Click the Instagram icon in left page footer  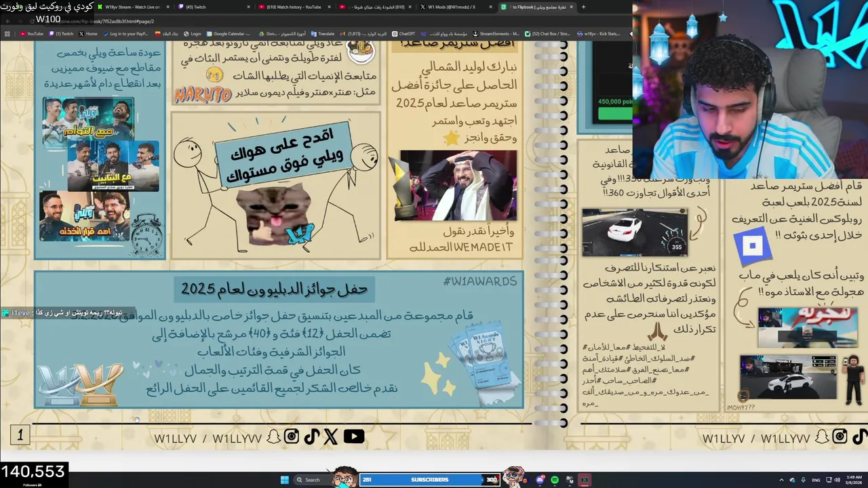292,436
